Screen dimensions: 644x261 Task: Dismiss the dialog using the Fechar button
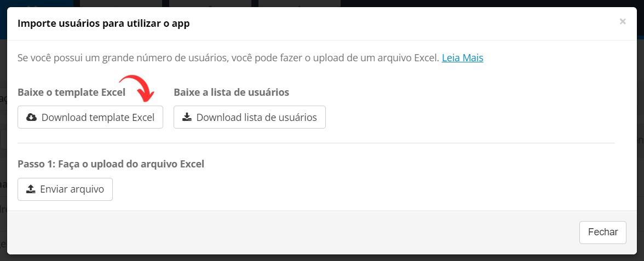tap(602, 232)
